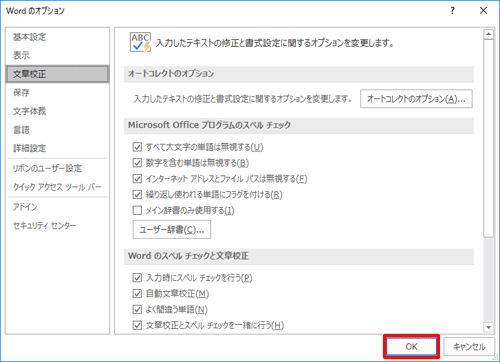Viewport: 500px width, 362px height.
Task: Click the OK button
Action: (x=411, y=347)
